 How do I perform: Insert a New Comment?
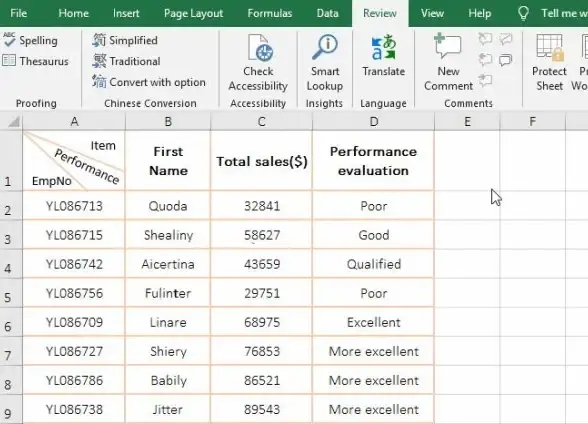(x=448, y=63)
